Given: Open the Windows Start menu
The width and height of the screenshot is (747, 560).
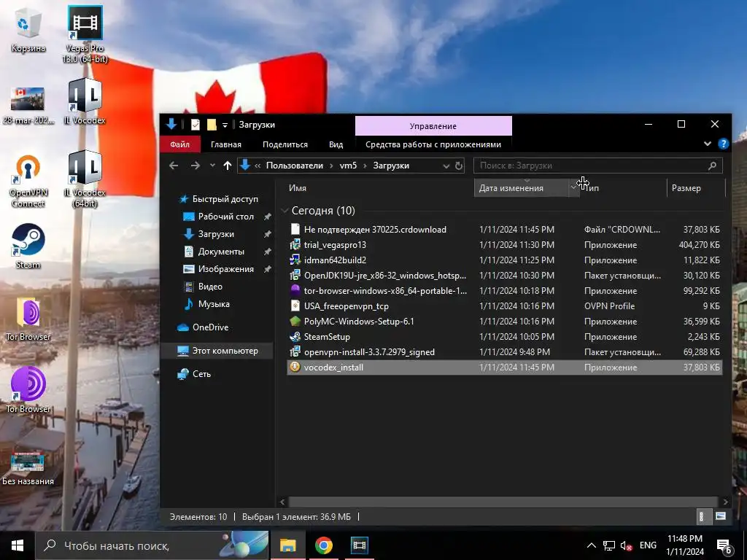Looking at the screenshot, I should click(x=18, y=545).
